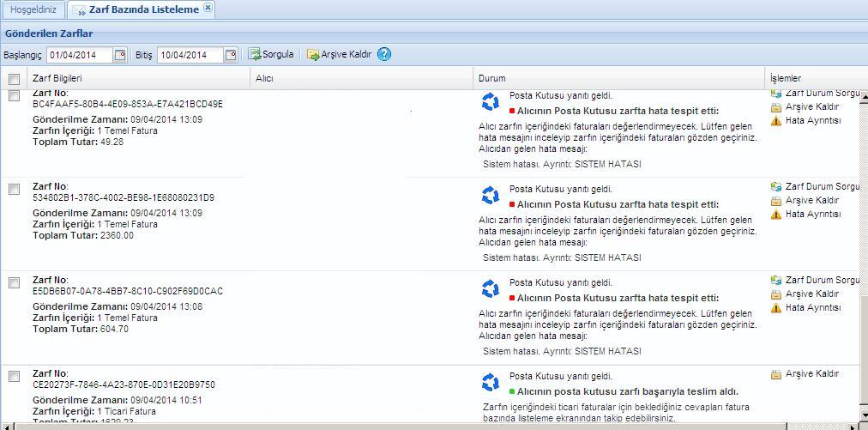Archive the 604.70 envelope via Arşive Kaldır
The image size is (868, 430).
pos(811,294)
